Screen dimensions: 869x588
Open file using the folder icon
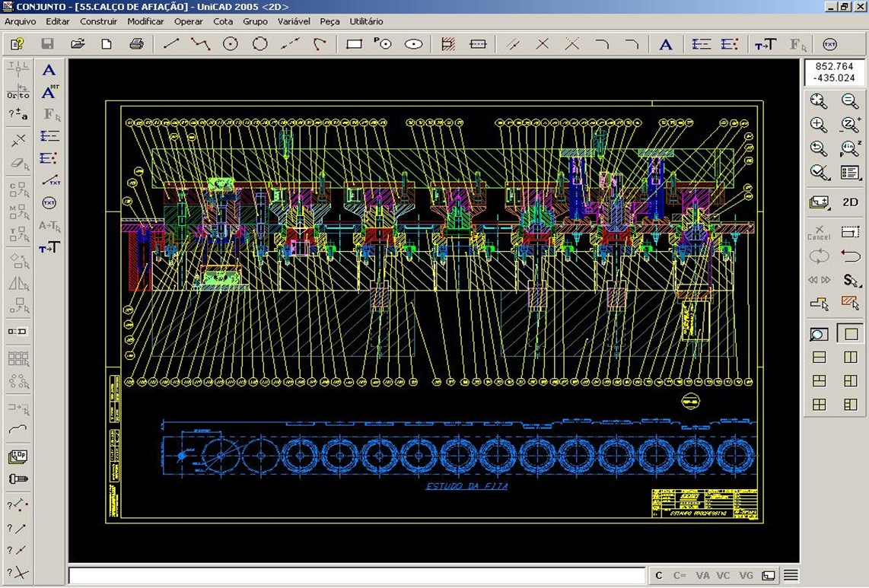(x=78, y=44)
